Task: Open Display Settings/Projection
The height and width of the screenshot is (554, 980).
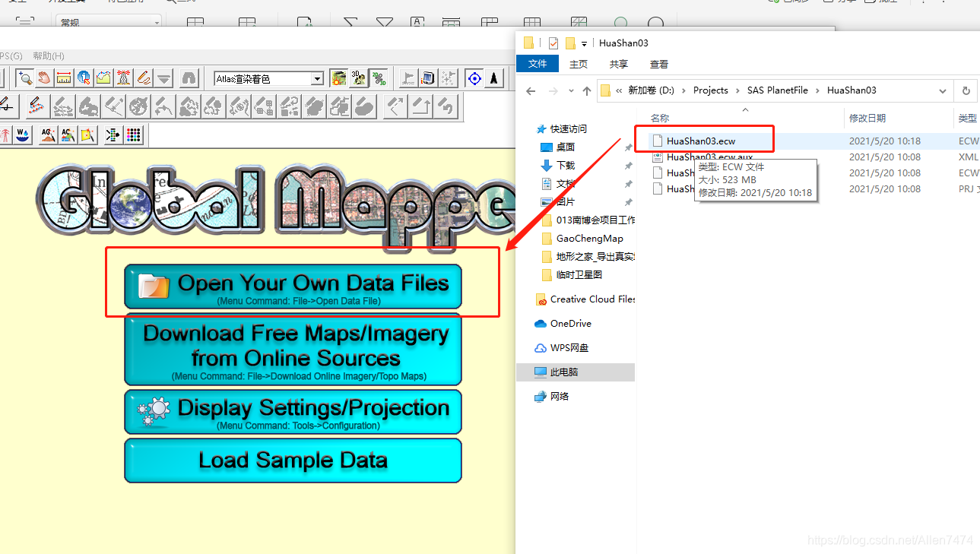Action: pyautogui.click(x=293, y=412)
